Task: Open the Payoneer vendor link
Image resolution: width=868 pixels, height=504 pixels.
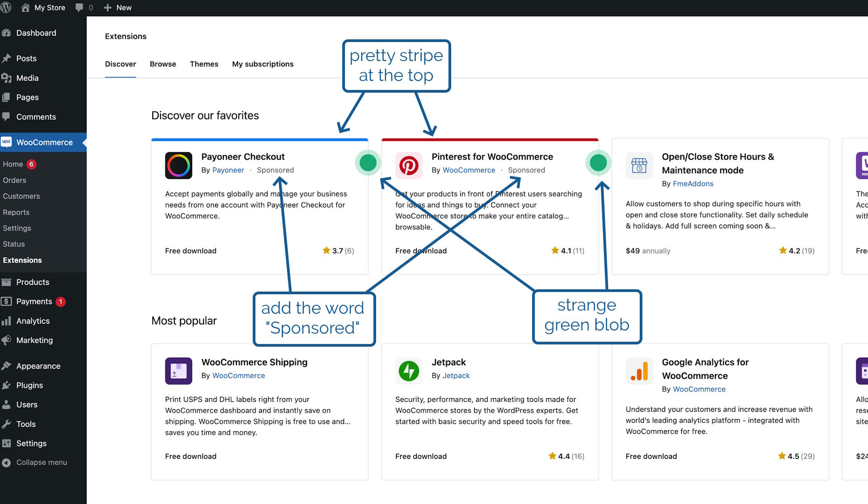Action: point(228,170)
